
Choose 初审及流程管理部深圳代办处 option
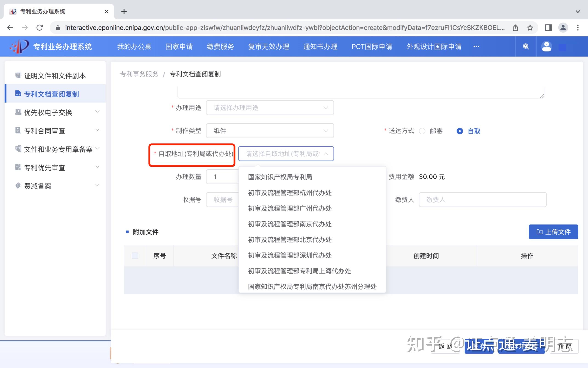[312, 255]
